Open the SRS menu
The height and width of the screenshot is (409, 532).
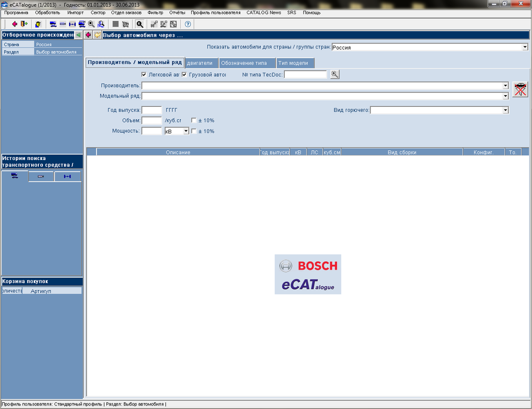pos(291,13)
